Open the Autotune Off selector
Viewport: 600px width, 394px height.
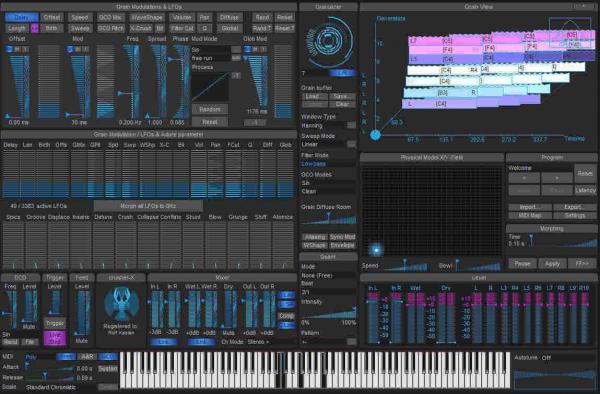point(568,358)
